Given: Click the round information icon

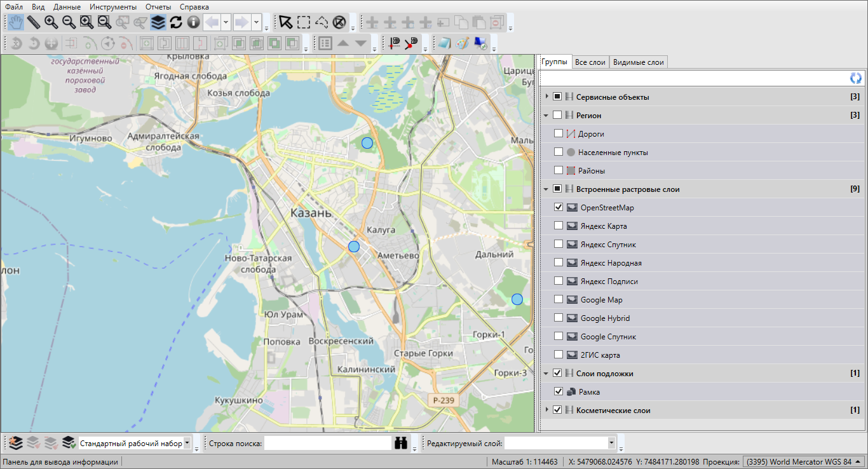Looking at the screenshot, I should (193, 22).
